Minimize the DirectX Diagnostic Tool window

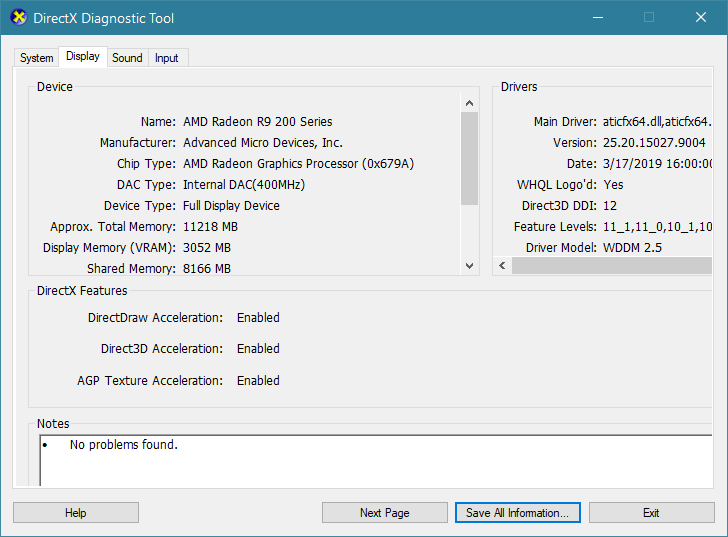point(598,18)
